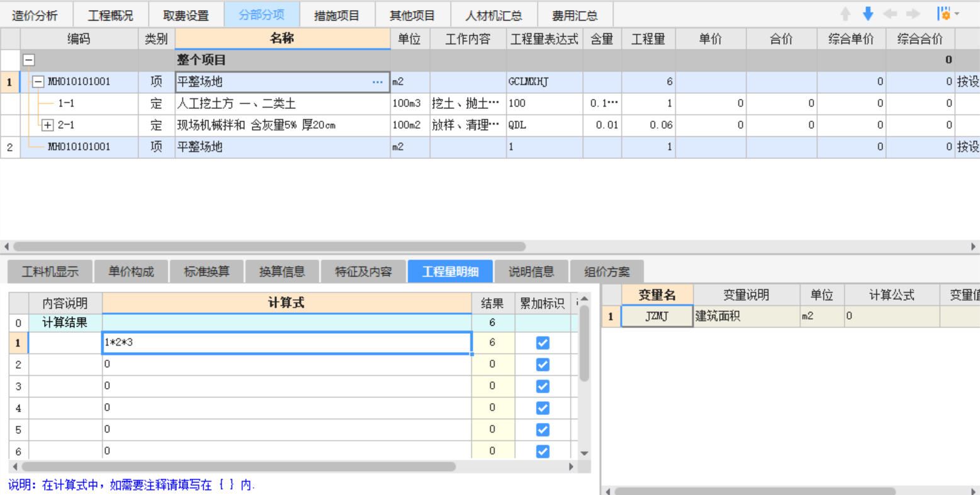980x495 pixels.
Task: Click the column settings gear icon
Action: 943,14
